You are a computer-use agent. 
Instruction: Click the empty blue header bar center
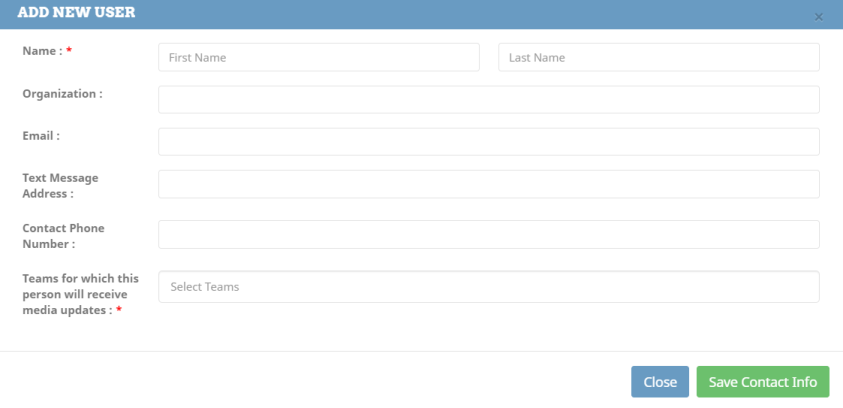coord(450,14)
